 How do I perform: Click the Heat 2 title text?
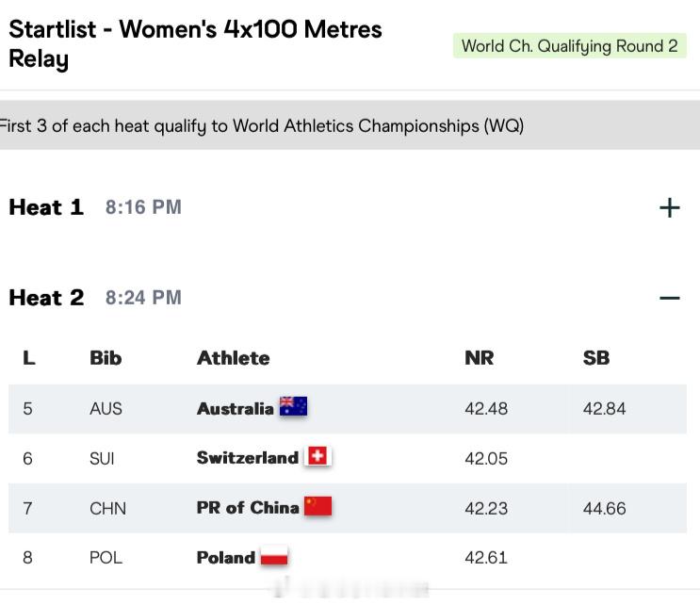(46, 298)
